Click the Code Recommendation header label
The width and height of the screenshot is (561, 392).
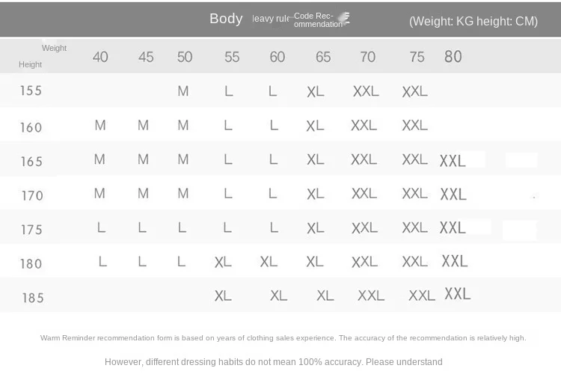(x=314, y=20)
